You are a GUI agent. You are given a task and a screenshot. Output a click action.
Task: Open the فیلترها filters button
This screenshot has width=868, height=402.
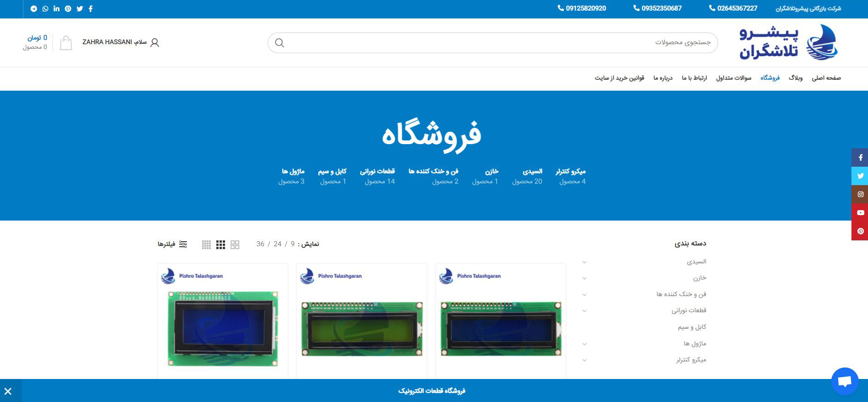[x=173, y=244]
